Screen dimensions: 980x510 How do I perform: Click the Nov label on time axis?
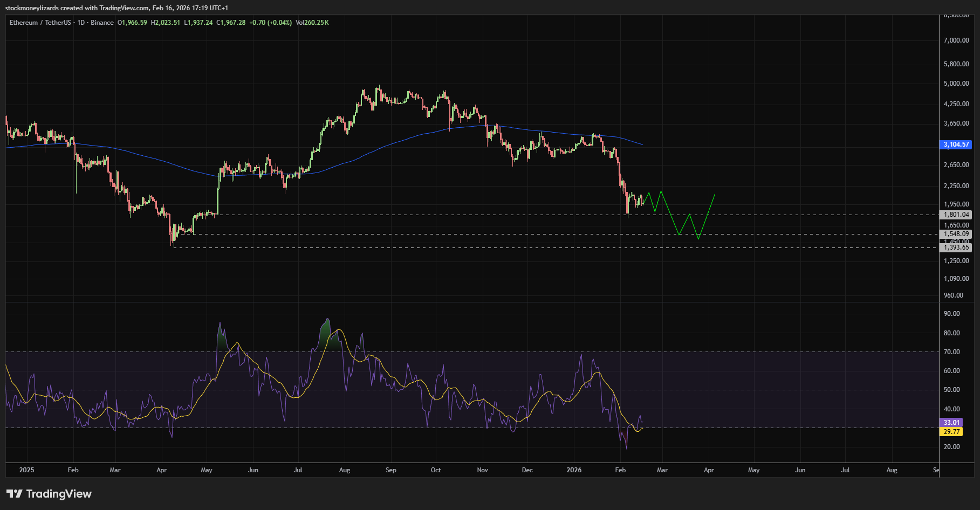pos(483,470)
